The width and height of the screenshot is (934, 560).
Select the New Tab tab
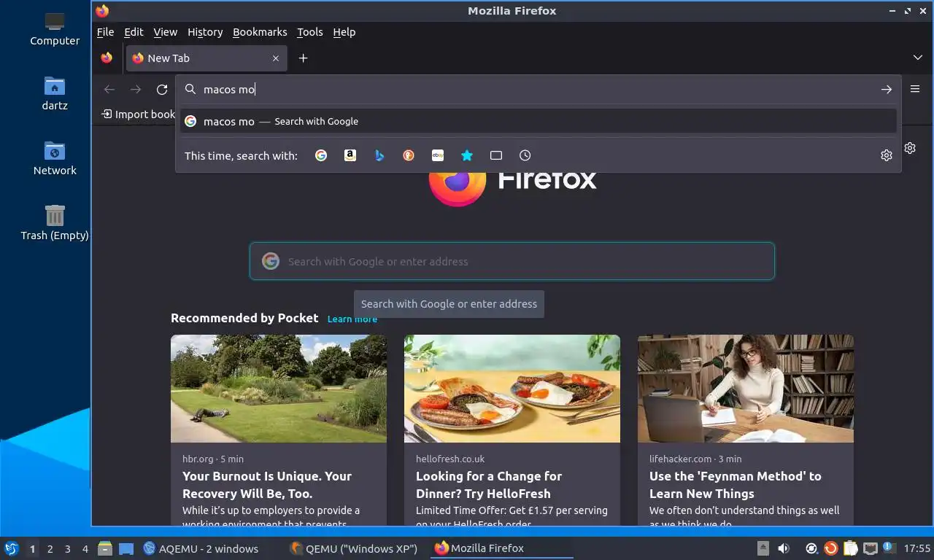point(207,58)
